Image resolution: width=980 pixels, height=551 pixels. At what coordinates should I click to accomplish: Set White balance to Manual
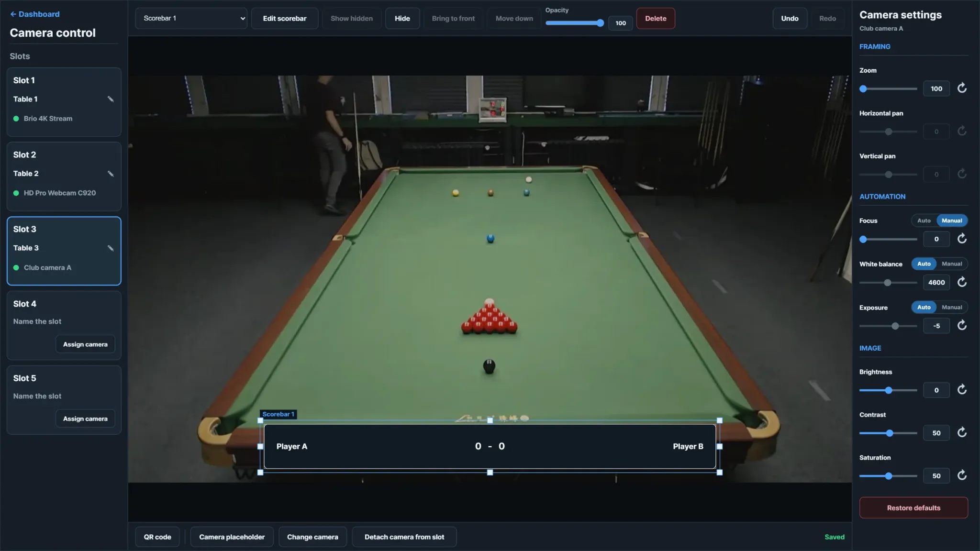tap(952, 264)
